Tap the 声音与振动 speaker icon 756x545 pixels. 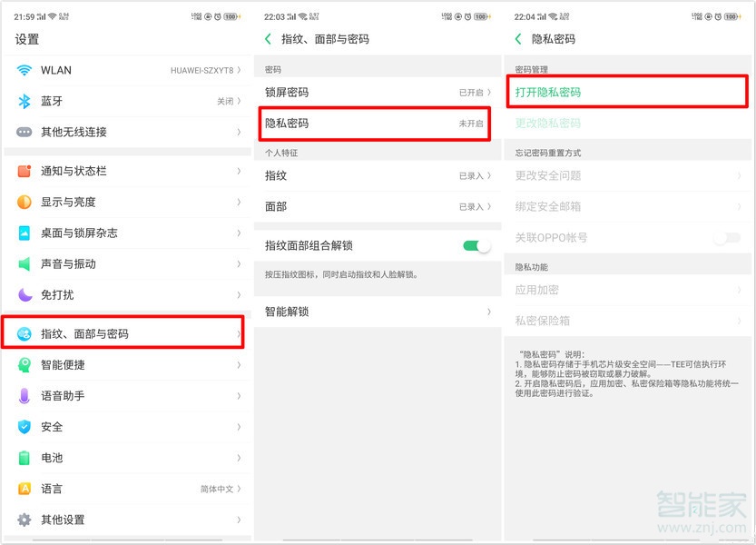coord(25,263)
